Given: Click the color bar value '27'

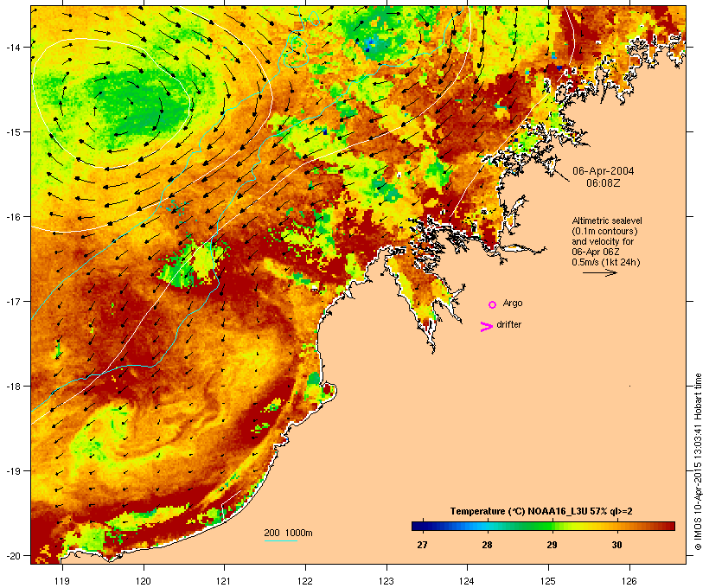Looking at the screenshot, I should (422, 545).
